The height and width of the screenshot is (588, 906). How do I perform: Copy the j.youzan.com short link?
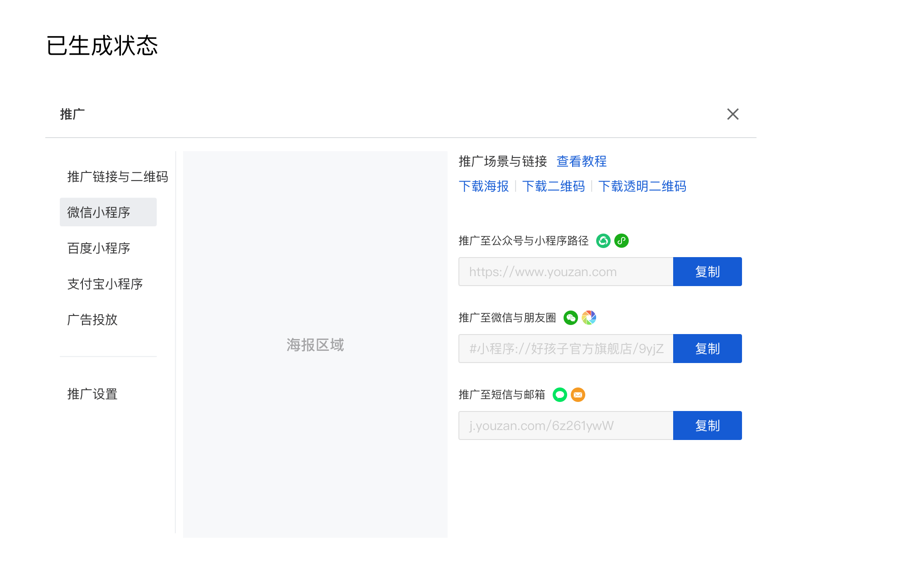click(707, 425)
